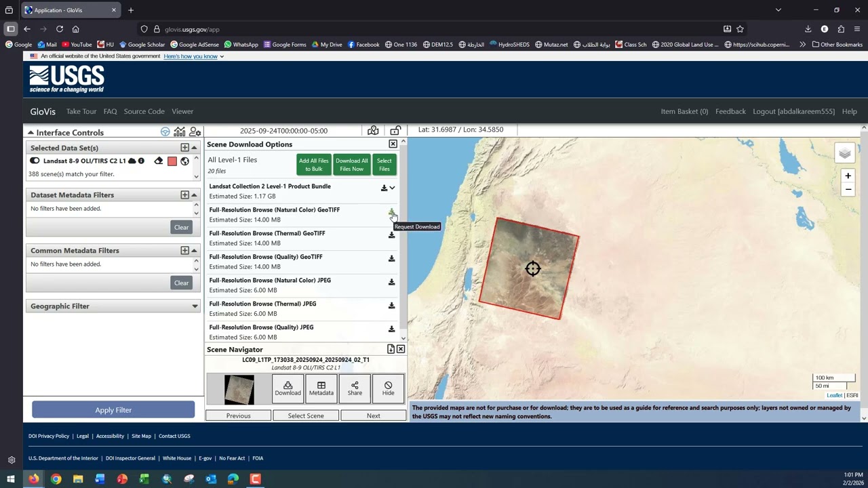Expand "Here's how you know" government banner
Image resolution: width=868 pixels, height=488 pixels.
click(x=193, y=56)
